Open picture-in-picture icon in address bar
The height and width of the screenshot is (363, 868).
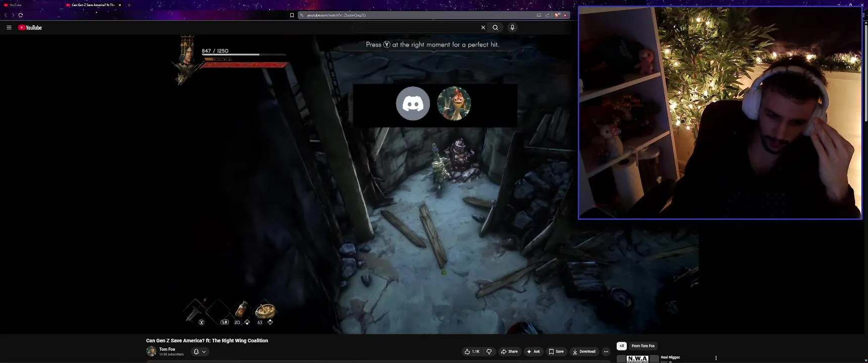[539, 15]
